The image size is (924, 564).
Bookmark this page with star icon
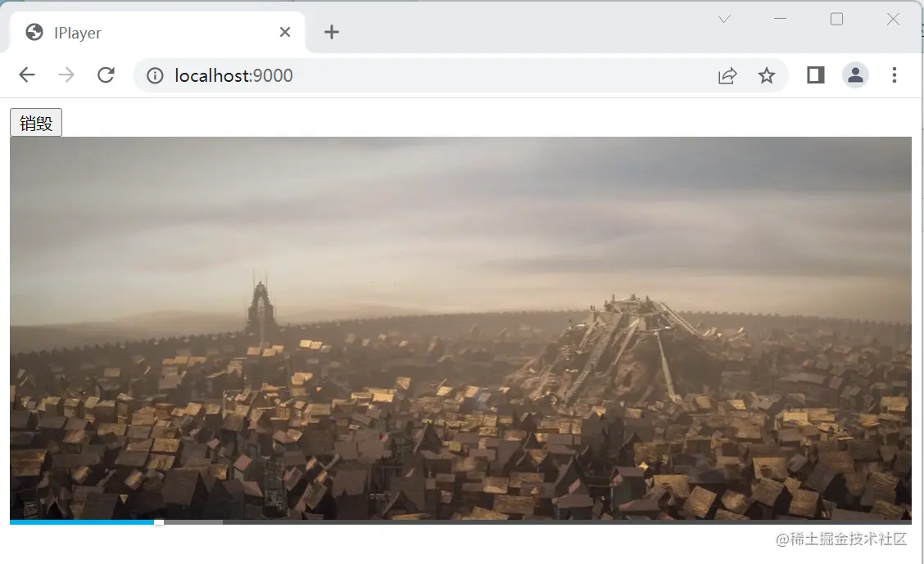point(767,75)
